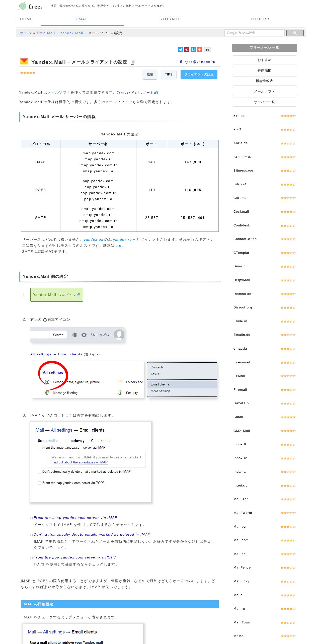Click the おすすめ sidebar button
The width and height of the screenshot is (322, 644).
click(264, 60)
